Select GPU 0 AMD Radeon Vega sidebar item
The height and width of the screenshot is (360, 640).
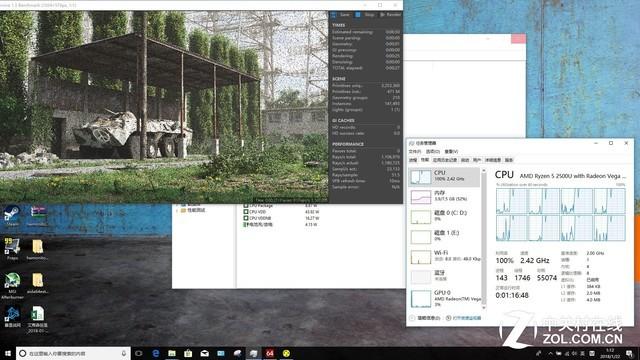444,298
